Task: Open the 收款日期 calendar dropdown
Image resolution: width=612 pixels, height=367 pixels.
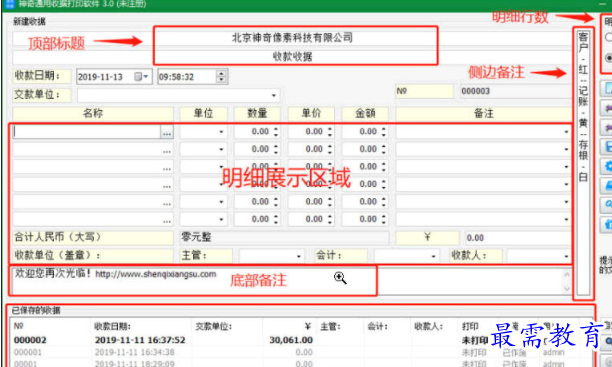Action: [142, 77]
